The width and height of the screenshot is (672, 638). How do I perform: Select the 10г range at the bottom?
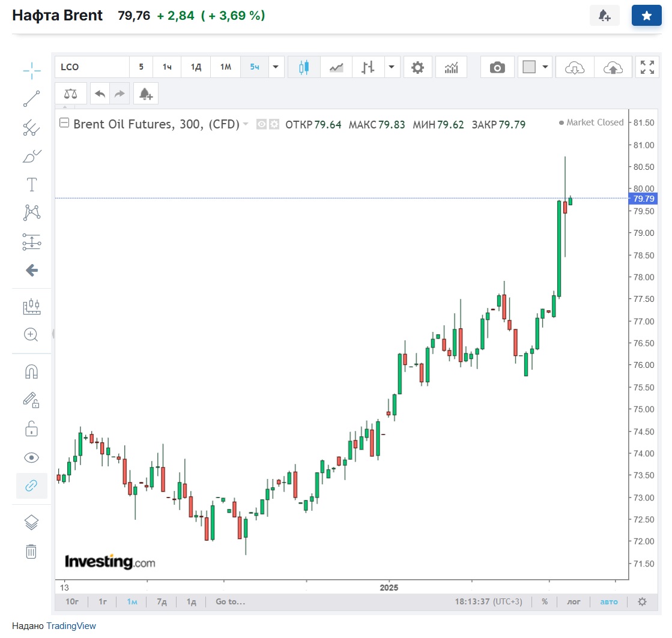click(71, 601)
